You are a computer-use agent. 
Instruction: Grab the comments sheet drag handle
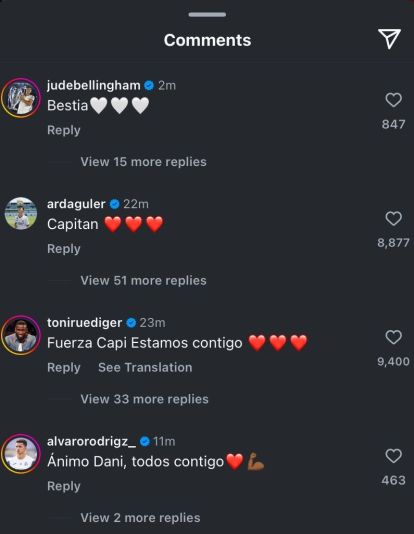coord(207,15)
